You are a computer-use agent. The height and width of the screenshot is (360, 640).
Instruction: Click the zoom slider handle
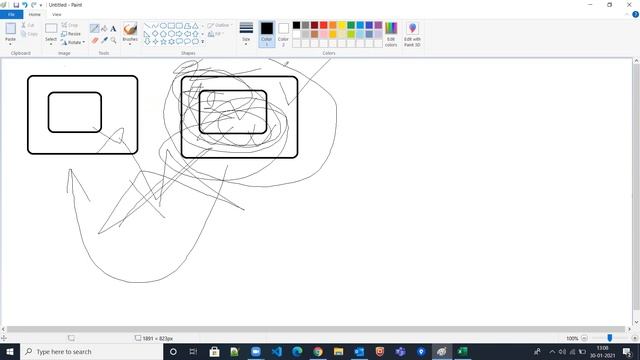pyautogui.click(x=610, y=338)
